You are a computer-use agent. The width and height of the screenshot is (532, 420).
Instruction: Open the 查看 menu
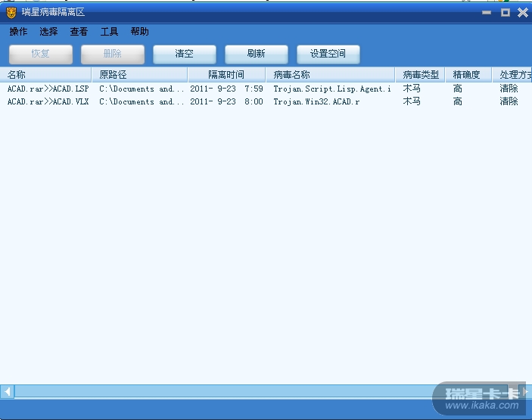pyautogui.click(x=79, y=32)
